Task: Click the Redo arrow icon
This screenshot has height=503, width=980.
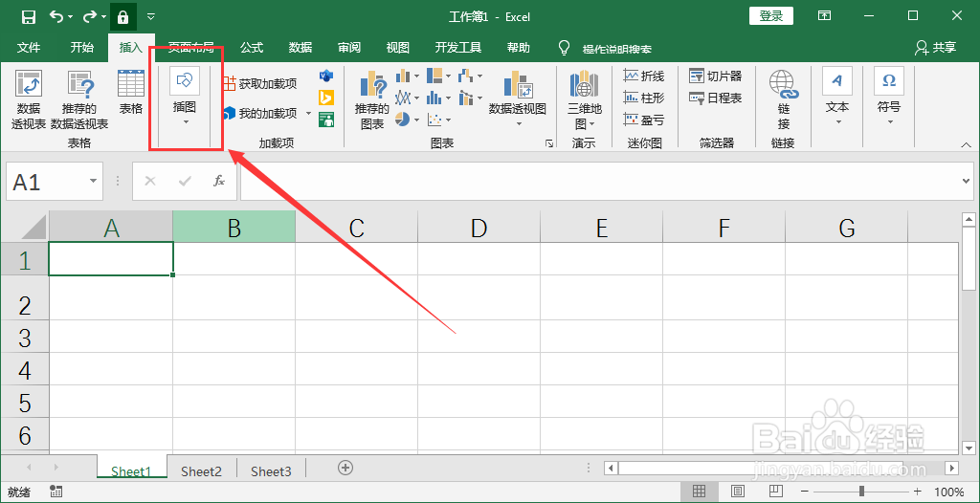Action: (x=90, y=16)
